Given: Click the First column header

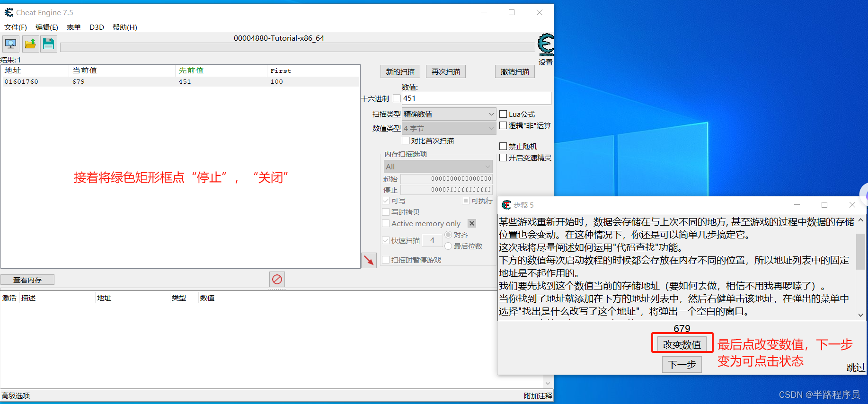Looking at the screenshot, I should coord(313,70).
